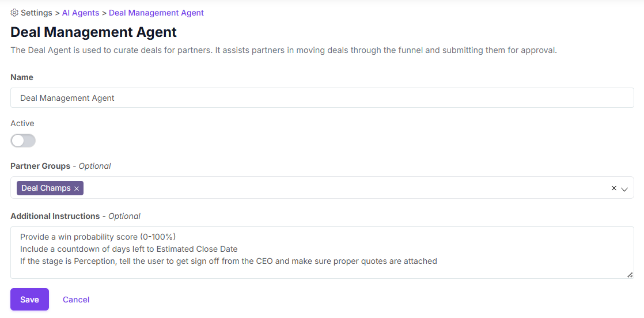Click Deal Management Agent breadcrumb link

[x=156, y=13]
